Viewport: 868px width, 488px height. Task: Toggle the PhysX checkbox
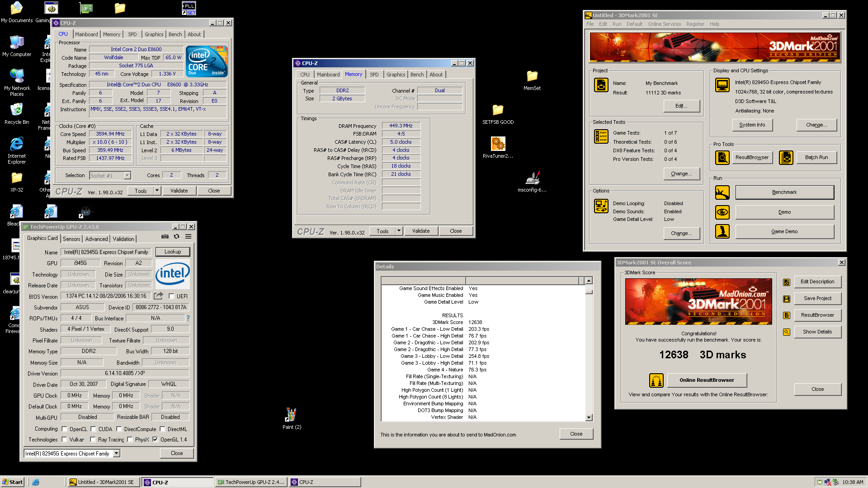(130, 440)
